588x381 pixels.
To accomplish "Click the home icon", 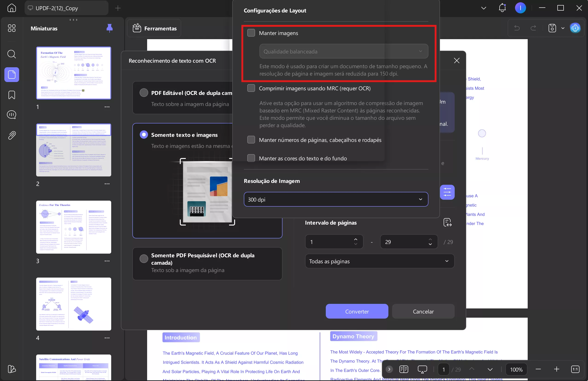I will point(12,8).
